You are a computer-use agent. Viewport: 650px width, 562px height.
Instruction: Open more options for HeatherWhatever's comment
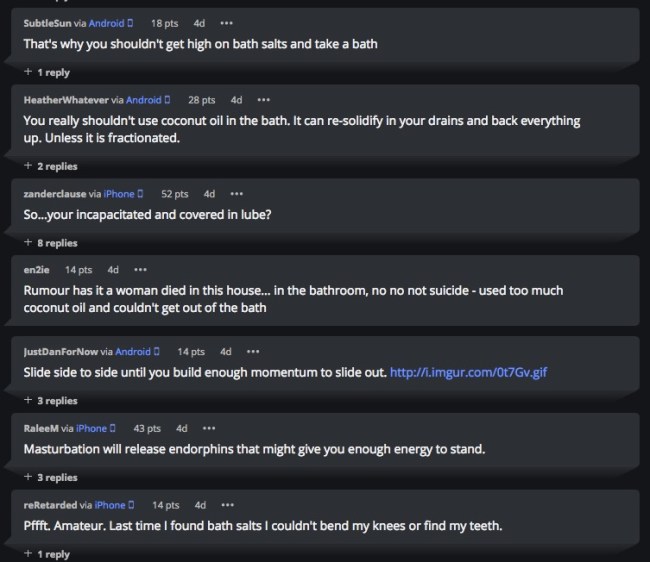pos(263,100)
